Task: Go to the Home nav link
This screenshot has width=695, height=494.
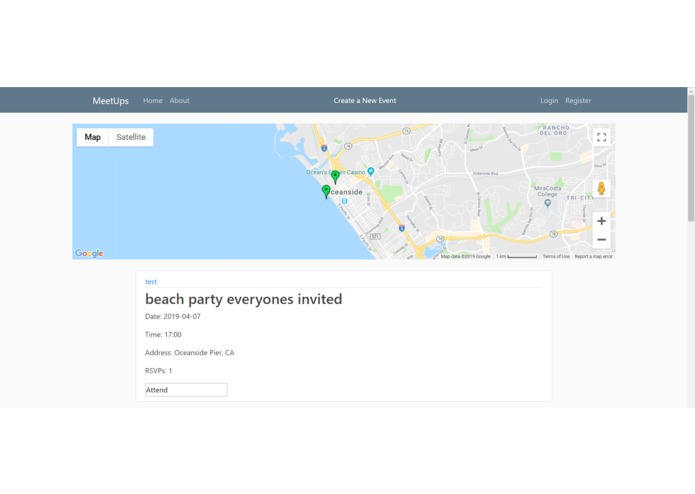Action: click(x=152, y=101)
